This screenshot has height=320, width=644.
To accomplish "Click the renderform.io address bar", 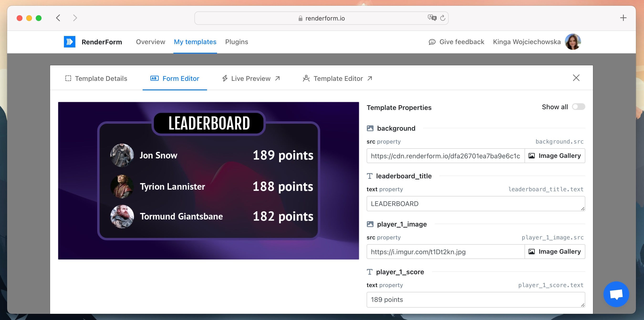I will pos(321,18).
